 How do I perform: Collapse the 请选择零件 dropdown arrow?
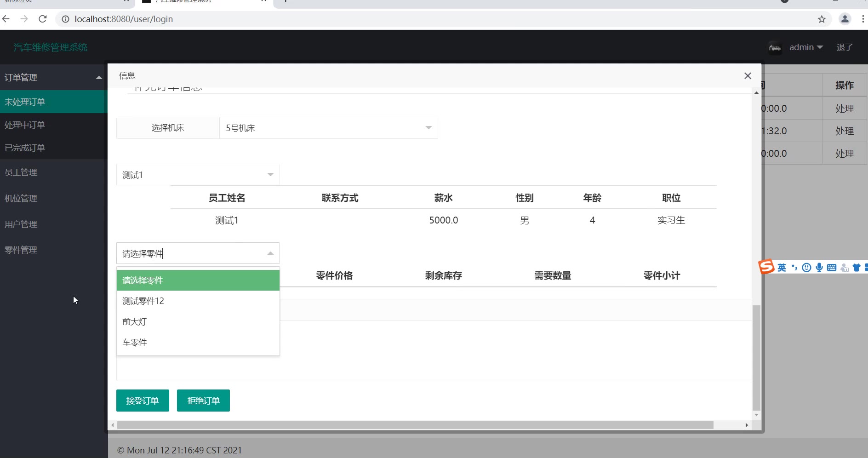click(270, 253)
